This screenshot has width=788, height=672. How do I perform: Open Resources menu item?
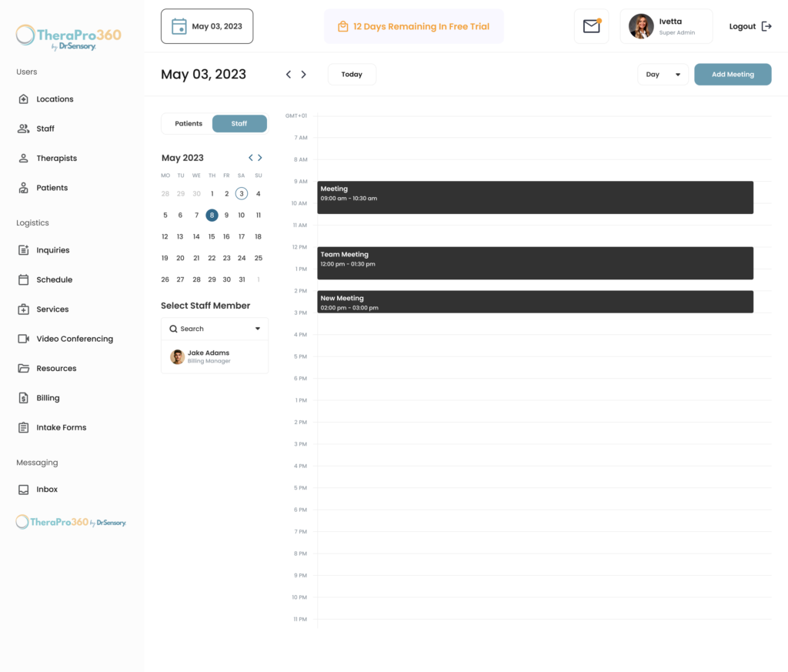56,369
